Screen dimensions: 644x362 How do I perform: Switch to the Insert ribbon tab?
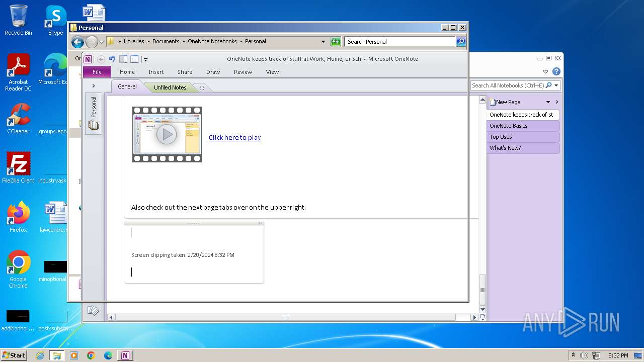click(156, 72)
